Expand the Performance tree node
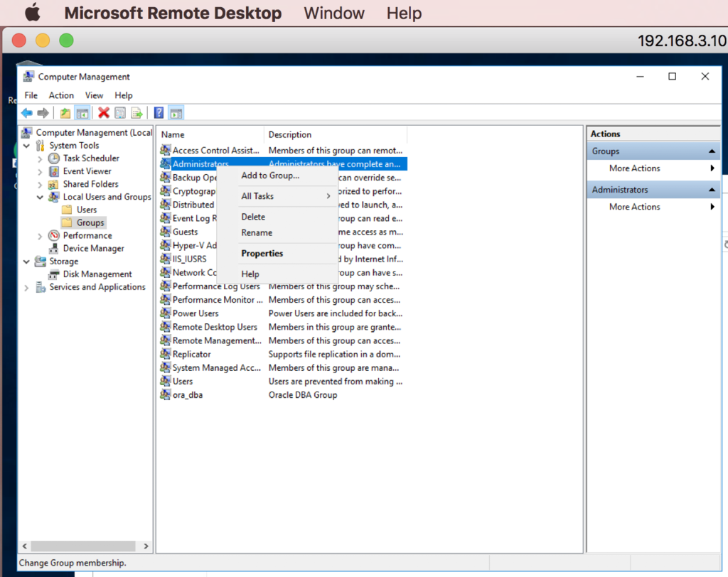The width and height of the screenshot is (728, 577). [40, 237]
